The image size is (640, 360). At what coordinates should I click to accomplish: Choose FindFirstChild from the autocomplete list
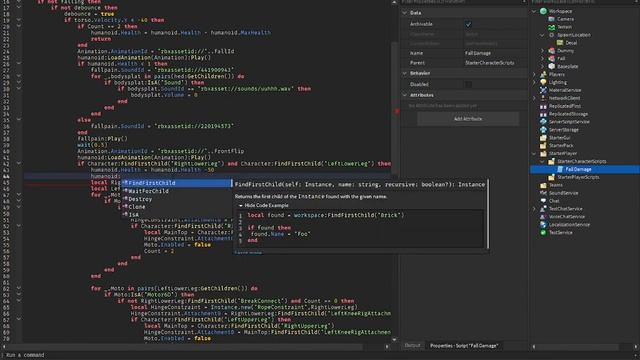176,183
